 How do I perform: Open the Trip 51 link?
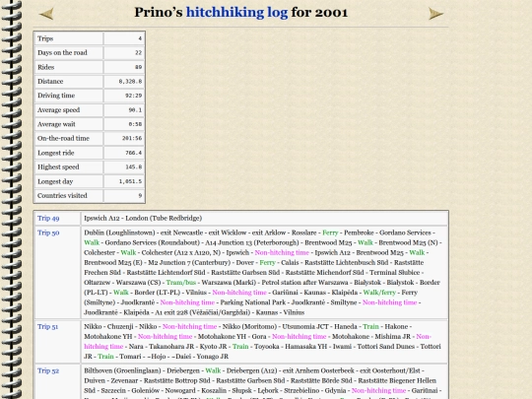[x=48, y=327]
